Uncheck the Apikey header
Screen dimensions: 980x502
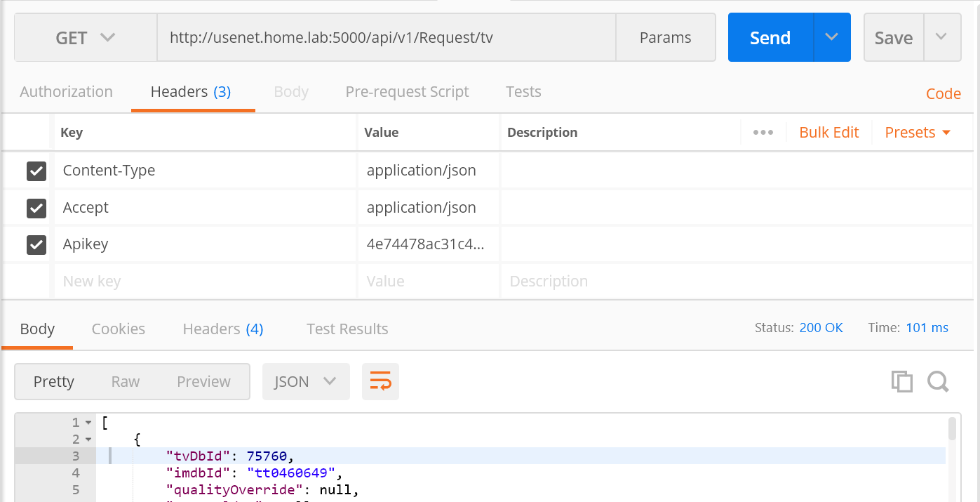pyautogui.click(x=35, y=244)
